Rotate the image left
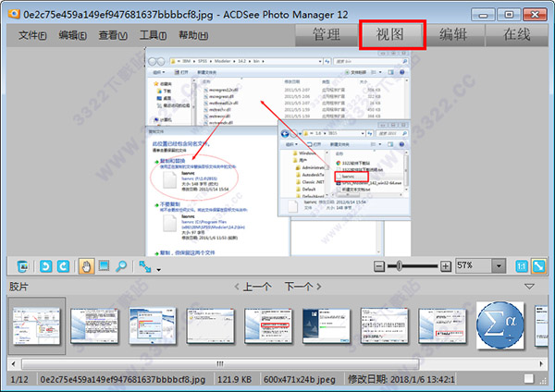Viewport: 555px width, 392px height. tap(45, 266)
